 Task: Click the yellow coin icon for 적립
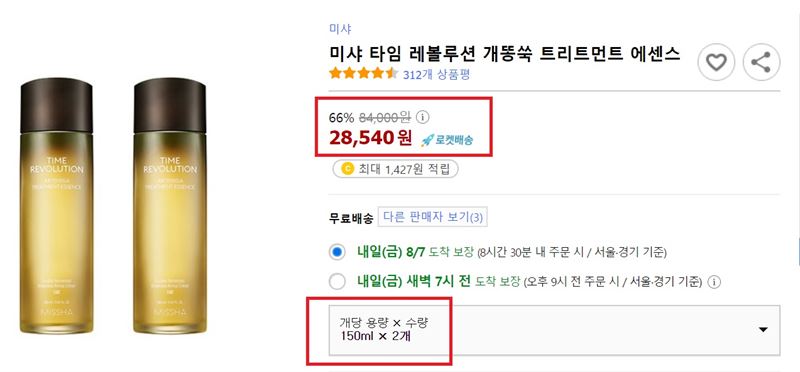coord(347,169)
